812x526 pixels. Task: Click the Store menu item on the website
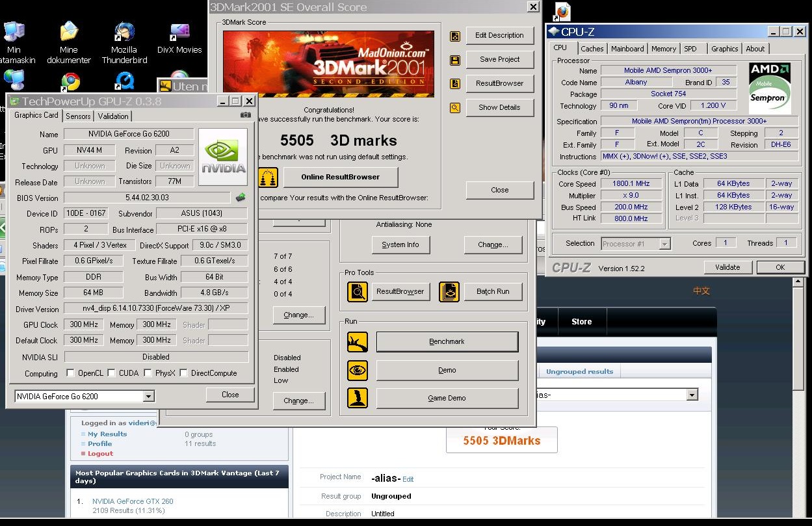(581, 322)
